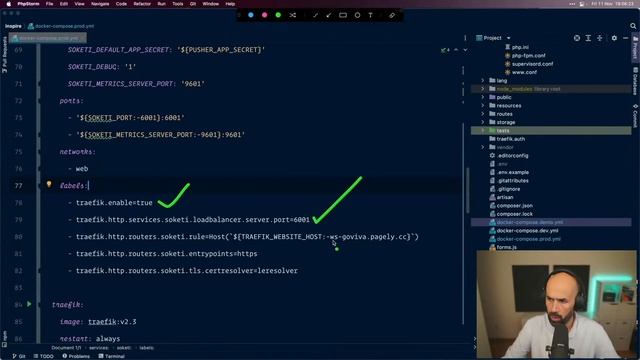Image resolution: width=640 pixels, height=360 pixels.
Task: Open the Apple menu
Action: 8,4
